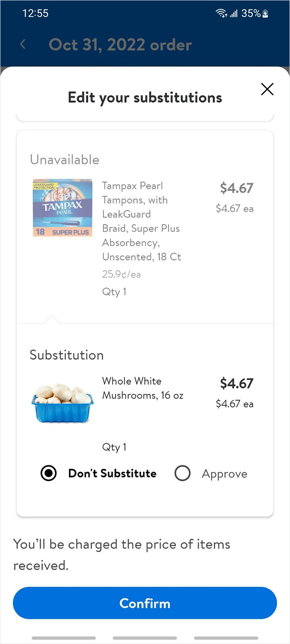
Task: Tap the connector chevron between the two cards
Action: (51, 319)
